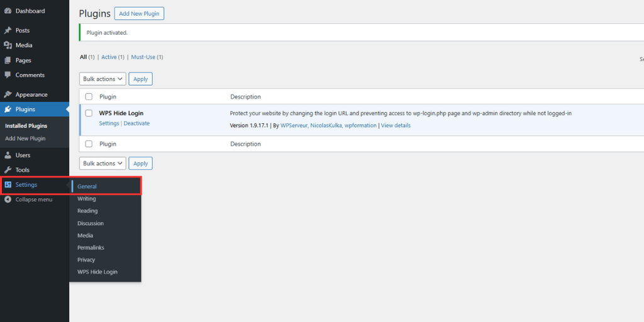Open the wpformation author link
This screenshot has width=644, height=322.
(360, 126)
